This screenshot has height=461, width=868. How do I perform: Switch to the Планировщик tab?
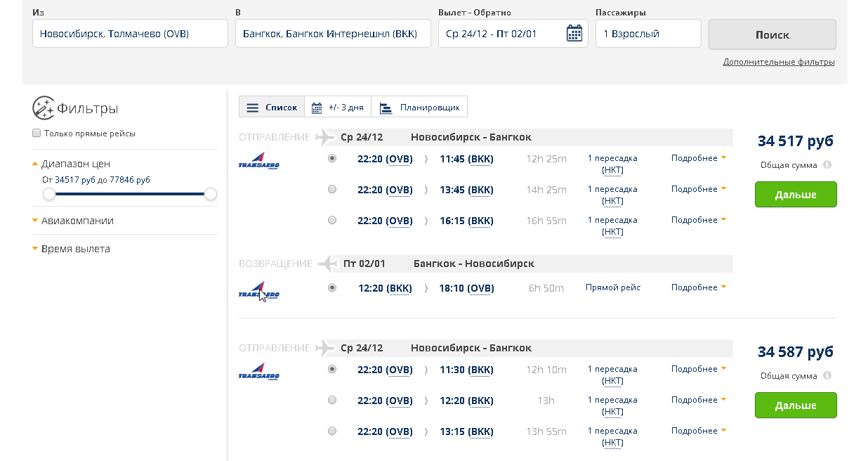[x=419, y=108]
